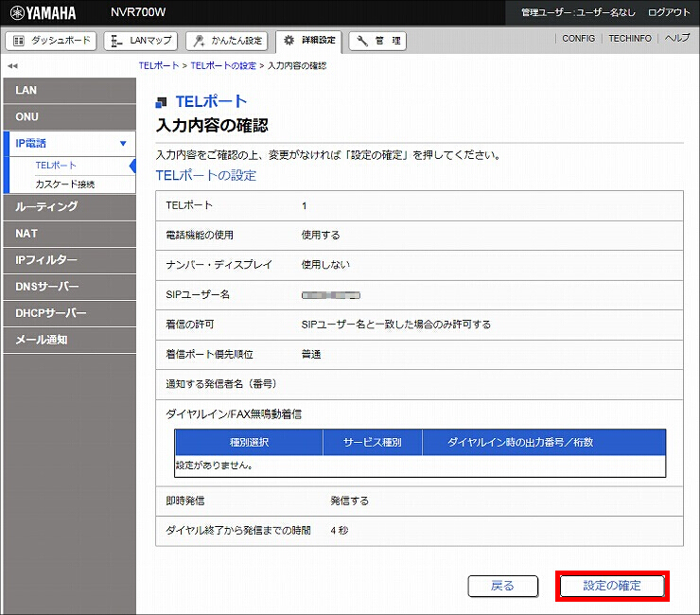Viewport: 700px width, 615px height.
Task: Click the 着信ポート優先順位 label
Action: coord(209,355)
